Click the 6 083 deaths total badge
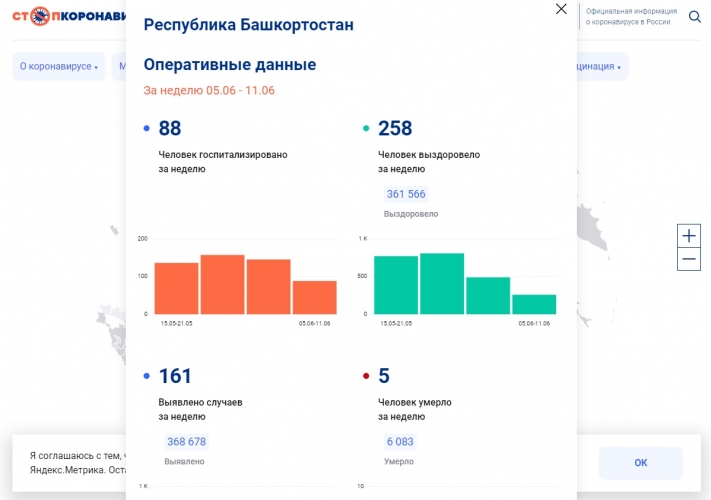The height and width of the screenshot is (500, 711). [x=399, y=442]
